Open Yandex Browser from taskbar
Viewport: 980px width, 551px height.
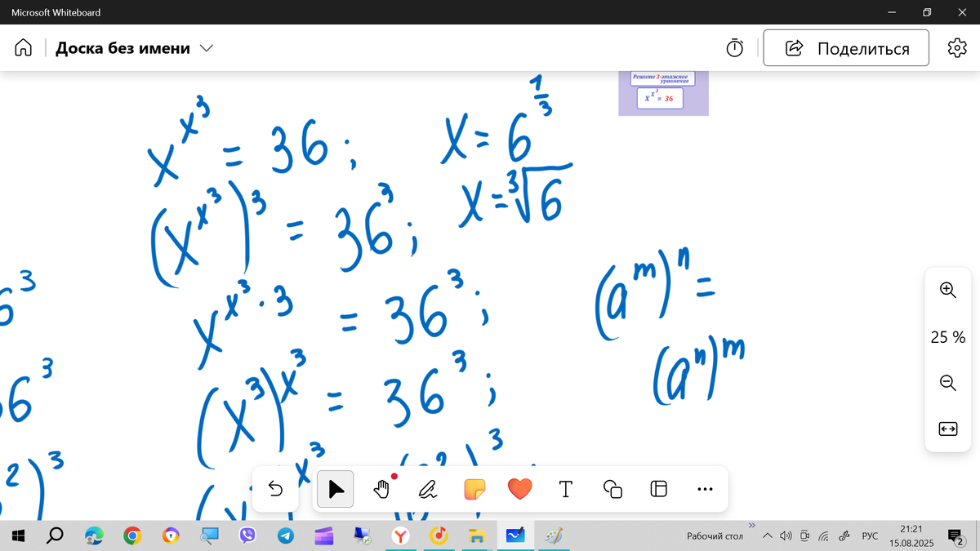pos(401,535)
